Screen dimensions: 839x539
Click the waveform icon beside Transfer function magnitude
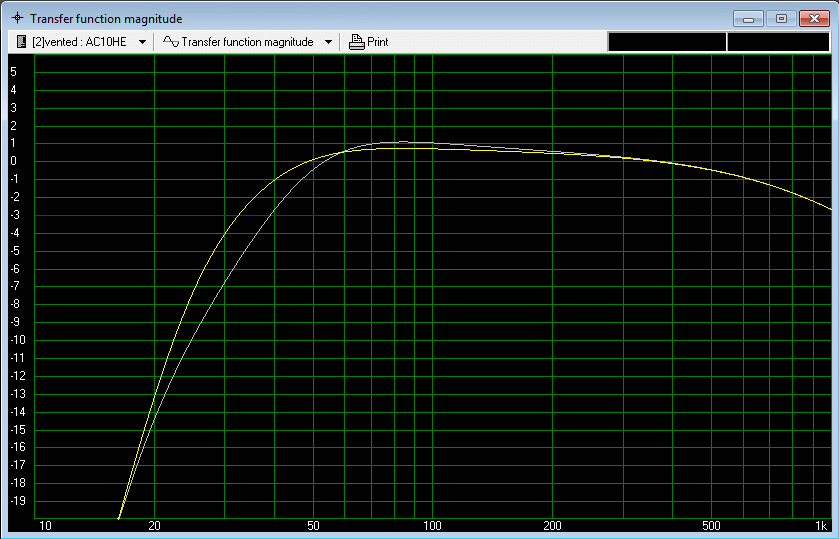tap(171, 42)
